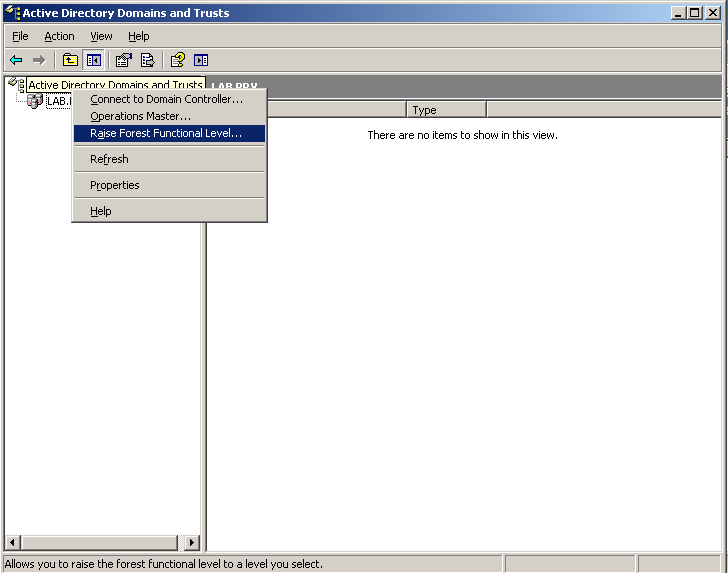The image size is (728, 573).
Task: Click the Show/Hide Action Pane toolbar icon
Action: pos(201,60)
